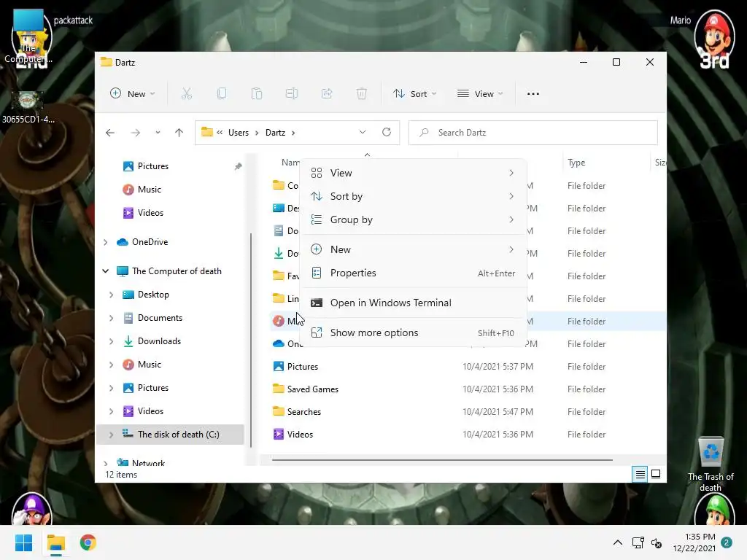Click the Cut scissors icon in toolbar
747x560 pixels.
[186, 94]
